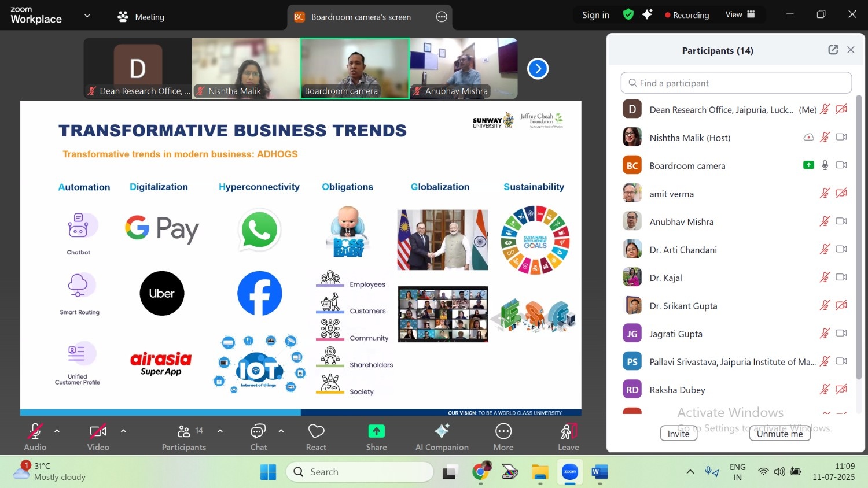Toggle Raksha Dubey's muted mic icon
This screenshot has height=488, width=868.
825,390
